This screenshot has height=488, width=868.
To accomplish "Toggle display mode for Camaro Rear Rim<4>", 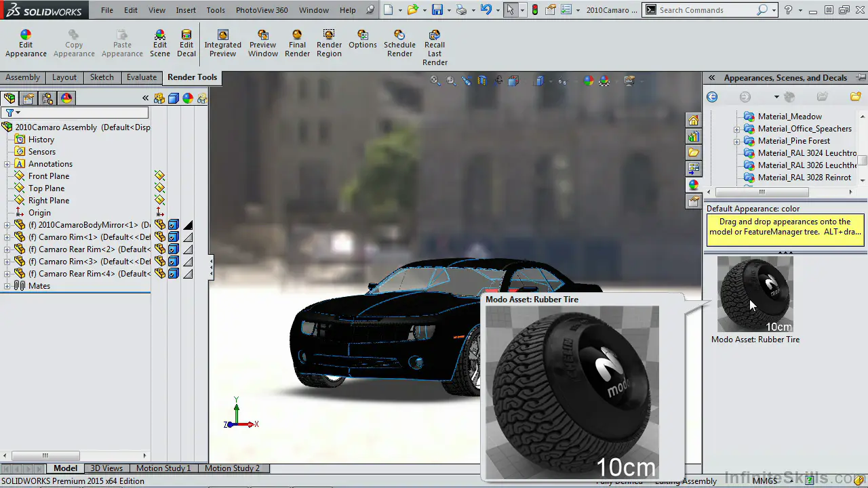I will pyautogui.click(x=174, y=274).
